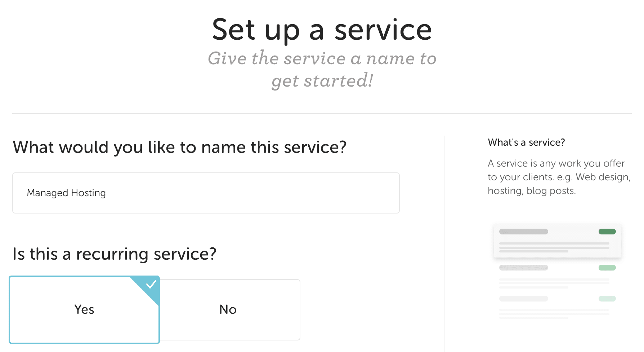Choose No for recurring service
Viewport: 644px width, 352px height.
[228, 309]
